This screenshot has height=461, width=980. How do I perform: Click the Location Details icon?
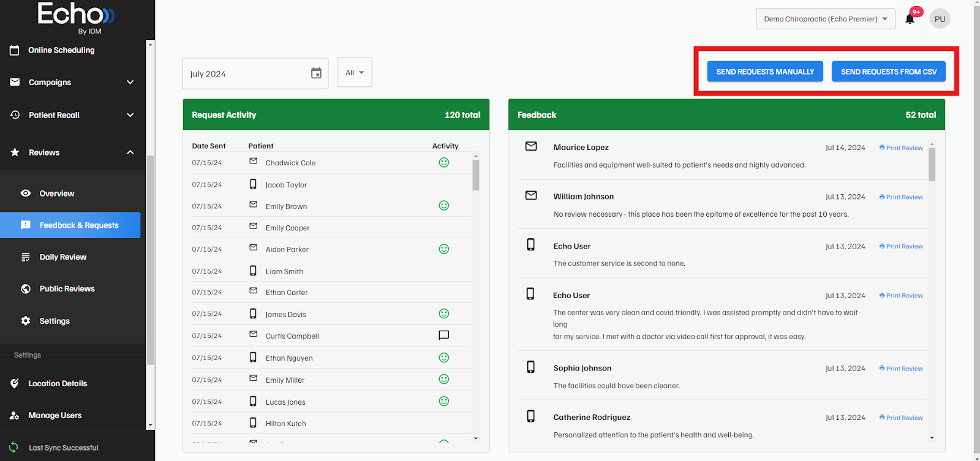click(x=15, y=383)
